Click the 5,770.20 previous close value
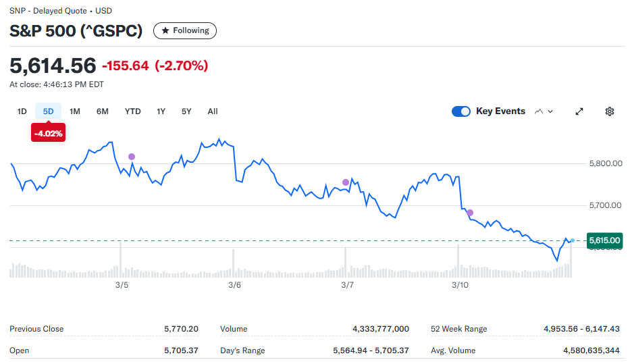The width and height of the screenshot is (630, 364). 181,329
